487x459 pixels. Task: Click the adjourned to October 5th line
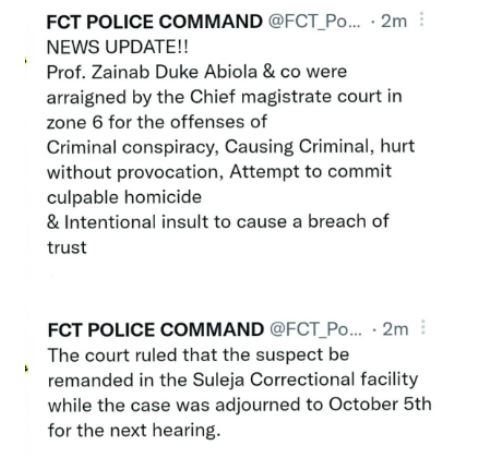click(240, 405)
